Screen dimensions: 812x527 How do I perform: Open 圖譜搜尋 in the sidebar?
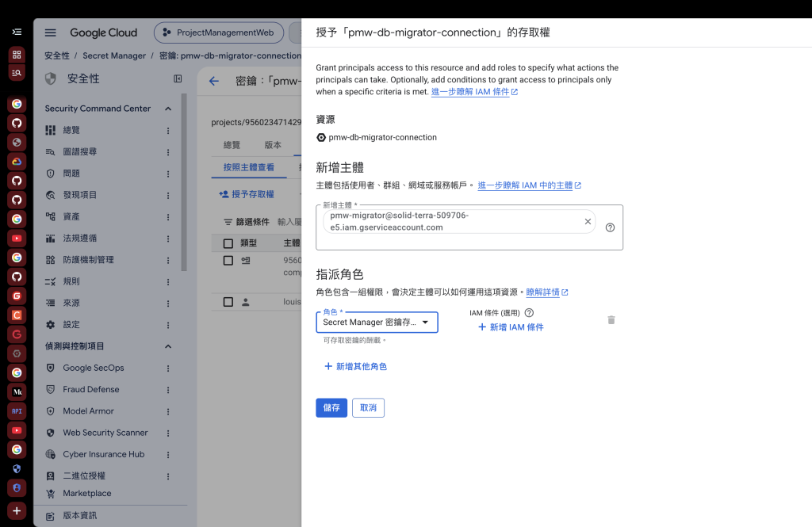click(80, 151)
